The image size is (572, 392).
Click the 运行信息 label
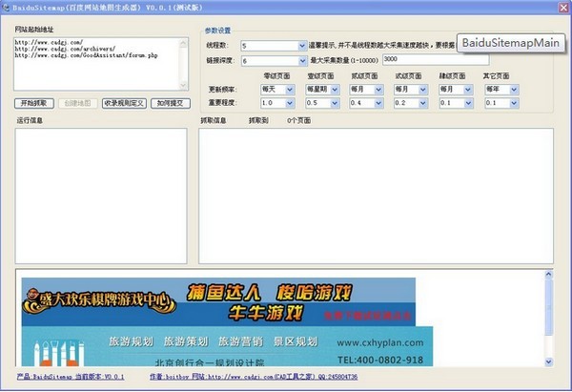pyautogui.click(x=30, y=120)
